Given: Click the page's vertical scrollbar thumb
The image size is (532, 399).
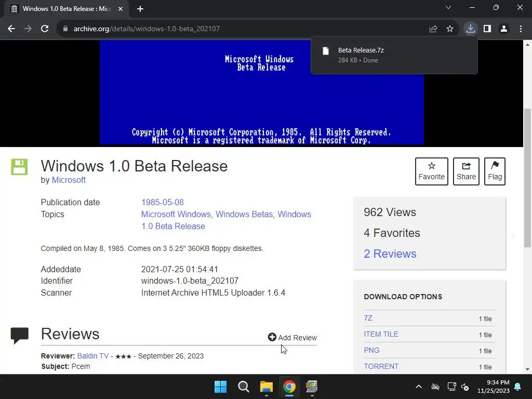Looking at the screenshot, I should point(527,178).
